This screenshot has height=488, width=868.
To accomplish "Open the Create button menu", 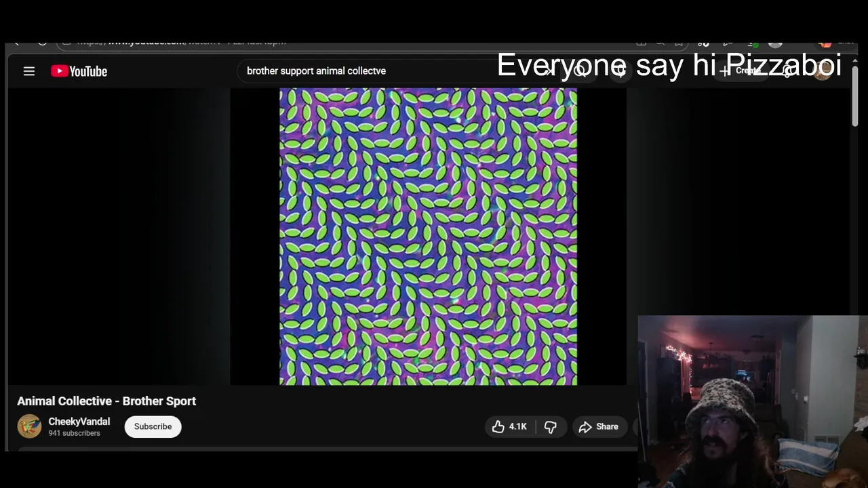I will [x=742, y=70].
